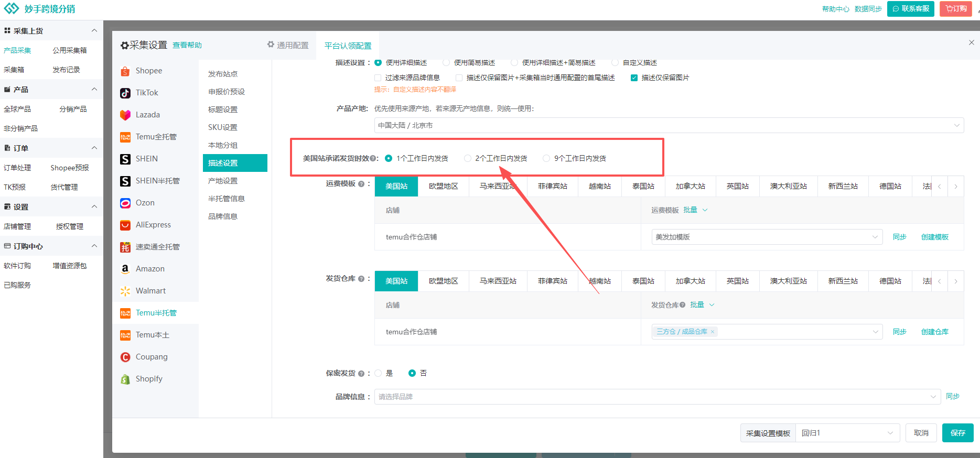Expand the 产品产地 dropdown
980x458 pixels.
669,125
